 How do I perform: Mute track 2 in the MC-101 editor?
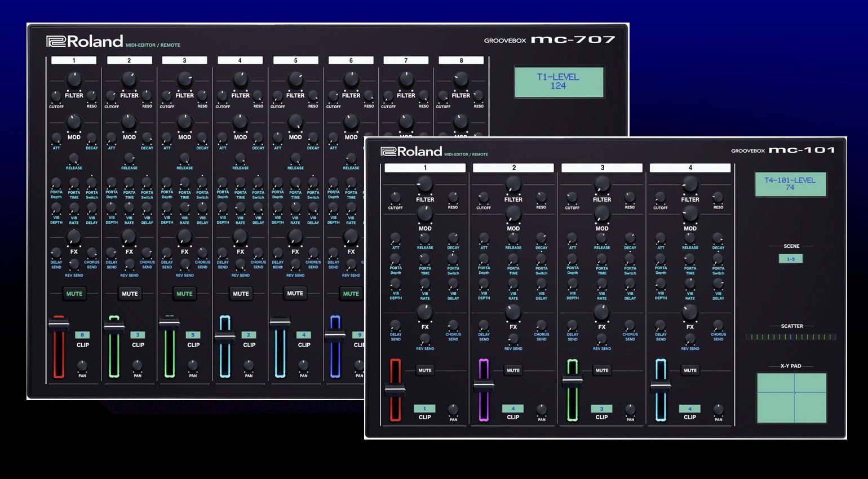click(x=513, y=370)
